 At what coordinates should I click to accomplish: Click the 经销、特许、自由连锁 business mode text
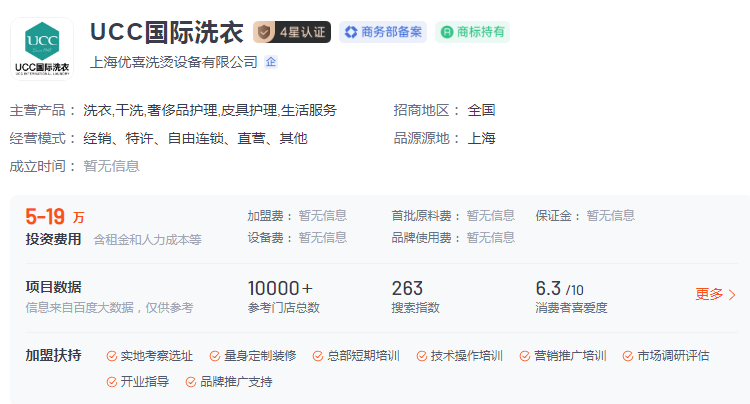195,139
